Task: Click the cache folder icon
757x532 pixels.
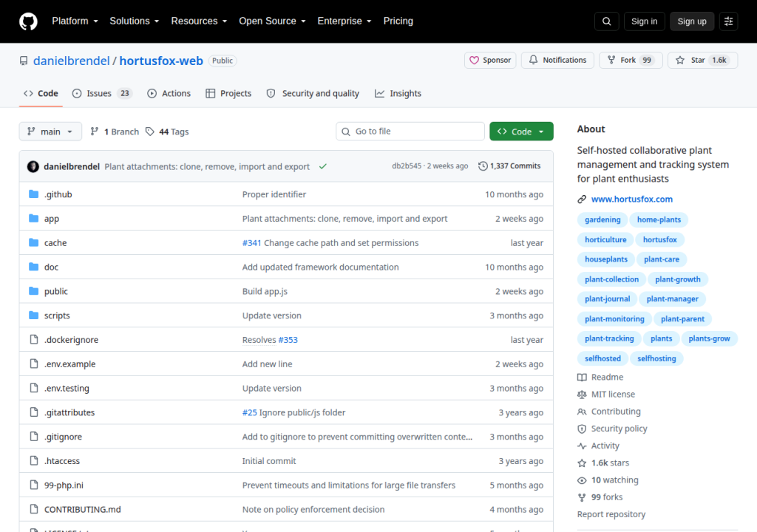Action: point(34,242)
